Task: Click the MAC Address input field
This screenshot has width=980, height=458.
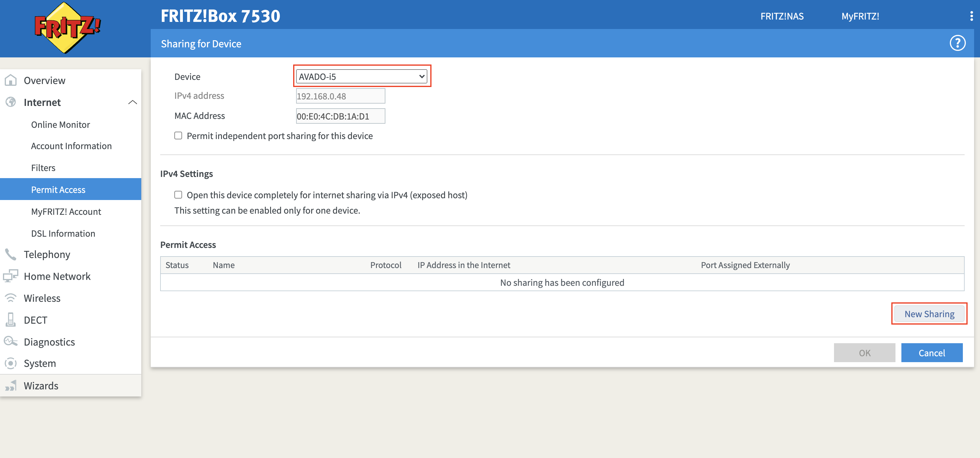Action: click(340, 116)
